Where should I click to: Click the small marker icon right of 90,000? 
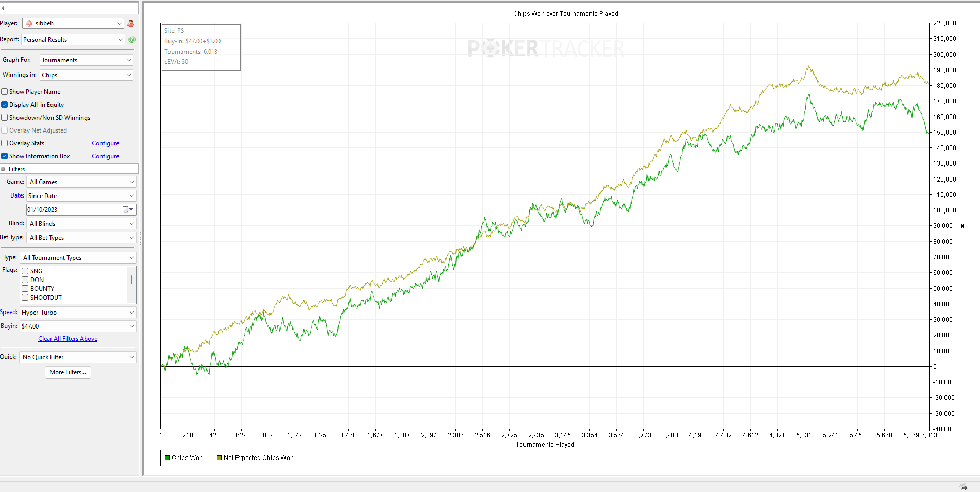pyautogui.click(x=962, y=226)
